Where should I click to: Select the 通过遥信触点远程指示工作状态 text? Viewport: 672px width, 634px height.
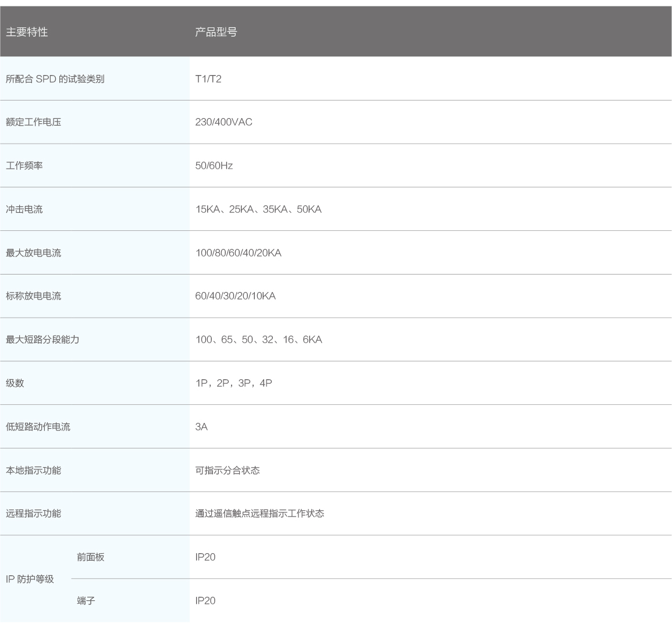(259, 514)
